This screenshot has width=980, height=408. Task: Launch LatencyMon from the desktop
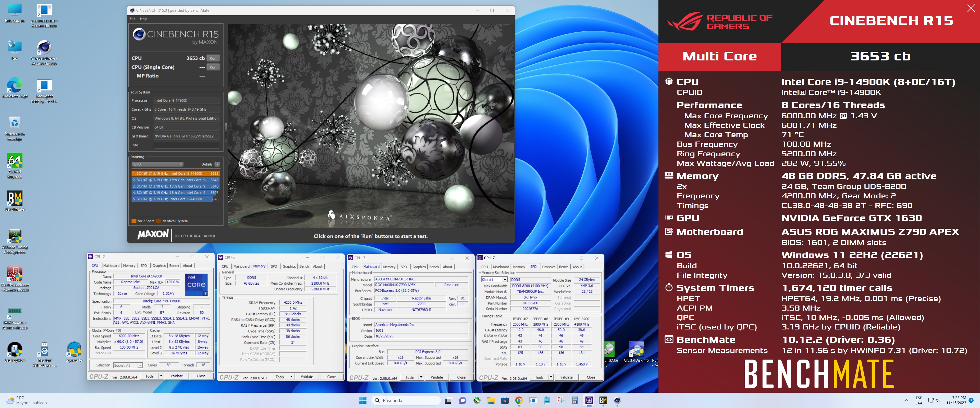pyautogui.click(x=15, y=352)
